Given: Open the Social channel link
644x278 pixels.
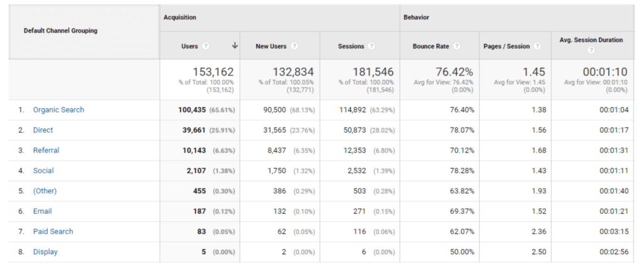Looking at the screenshot, I should [x=43, y=171].
